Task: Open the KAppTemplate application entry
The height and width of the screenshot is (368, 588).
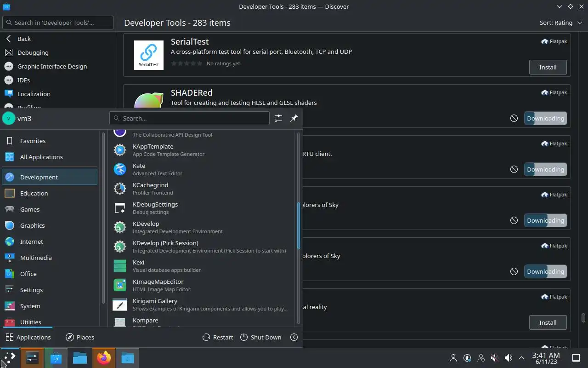Action: coord(202,150)
